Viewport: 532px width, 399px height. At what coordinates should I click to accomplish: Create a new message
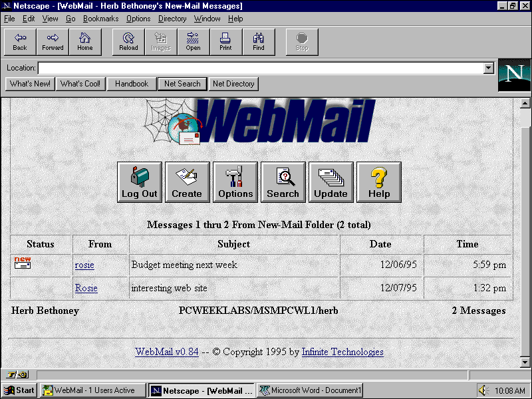pyautogui.click(x=188, y=182)
